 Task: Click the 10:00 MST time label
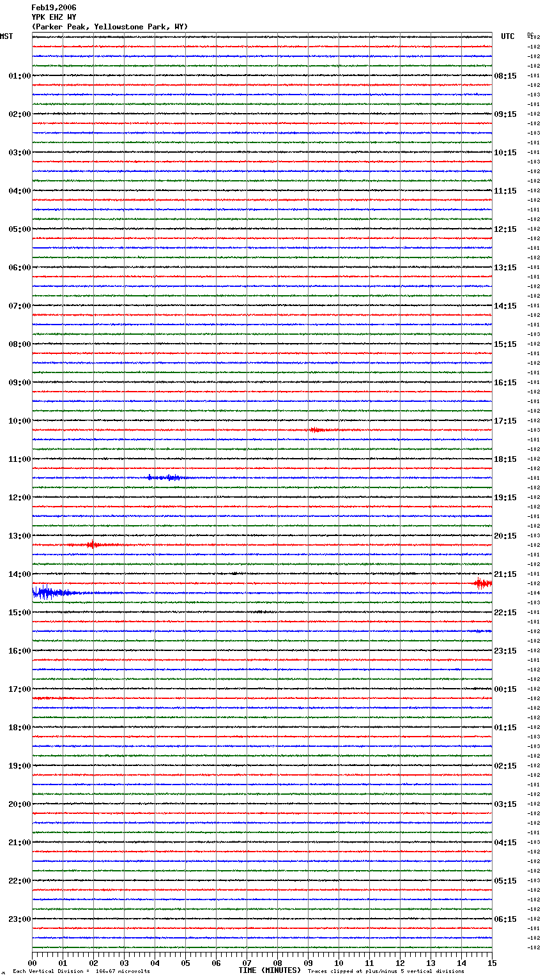(20, 421)
